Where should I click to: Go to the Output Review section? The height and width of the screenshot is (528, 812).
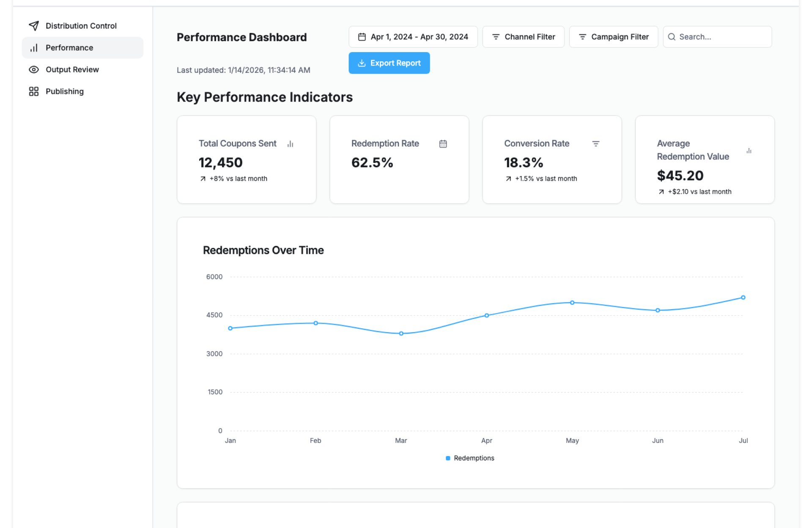(x=72, y=69)
